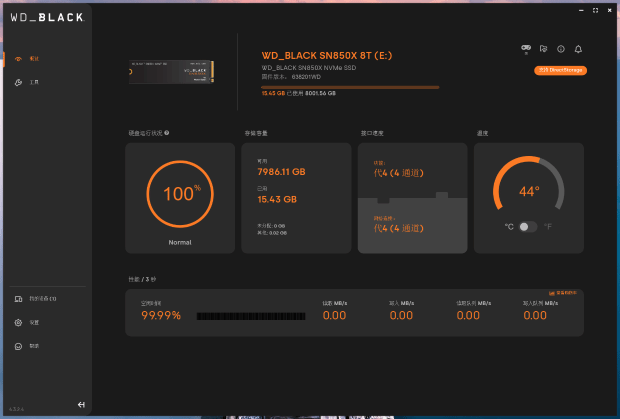Toggle the °C / °F temperature unit switch
Image resolution: width=620 pixels, height=419 pixels.
tap(527, 226)
